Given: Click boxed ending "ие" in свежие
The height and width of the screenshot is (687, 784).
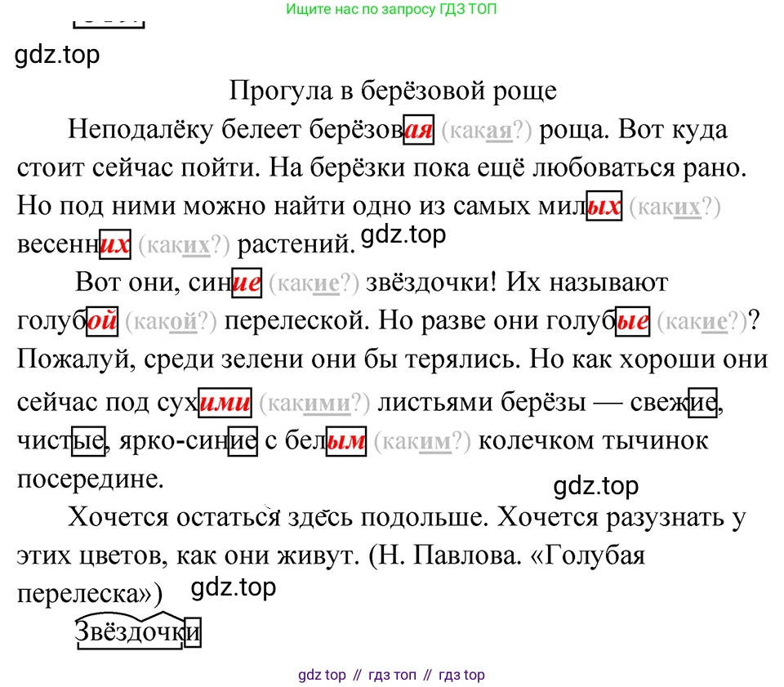Looking at the screenshot, I should 703,403.
